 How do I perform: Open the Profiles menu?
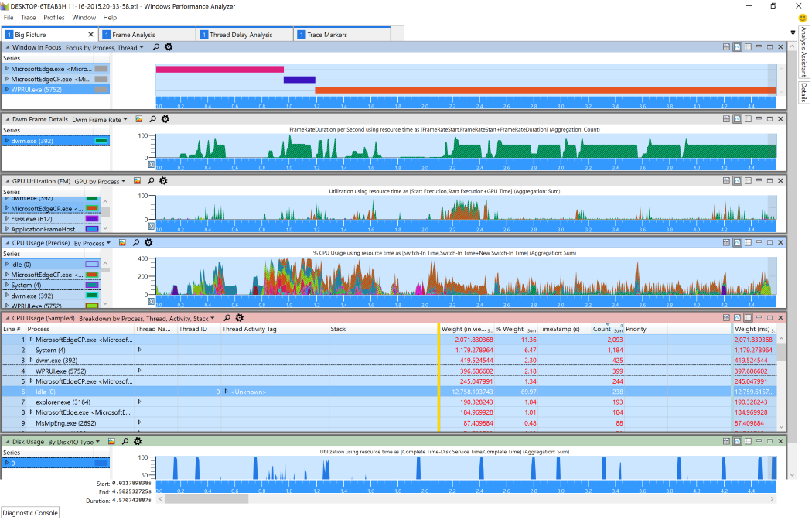coord(54,17)
